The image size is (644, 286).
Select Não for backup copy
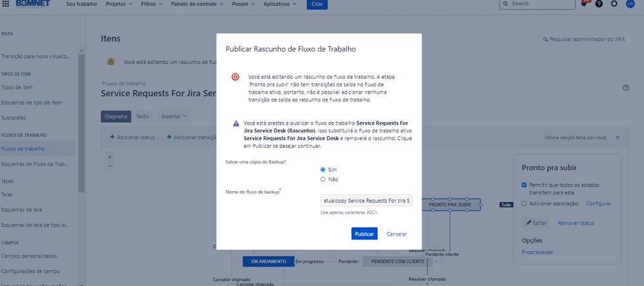323,179
